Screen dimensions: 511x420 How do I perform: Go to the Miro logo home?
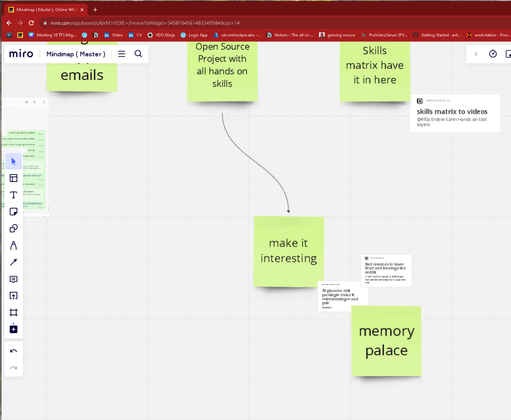(21, 54)
